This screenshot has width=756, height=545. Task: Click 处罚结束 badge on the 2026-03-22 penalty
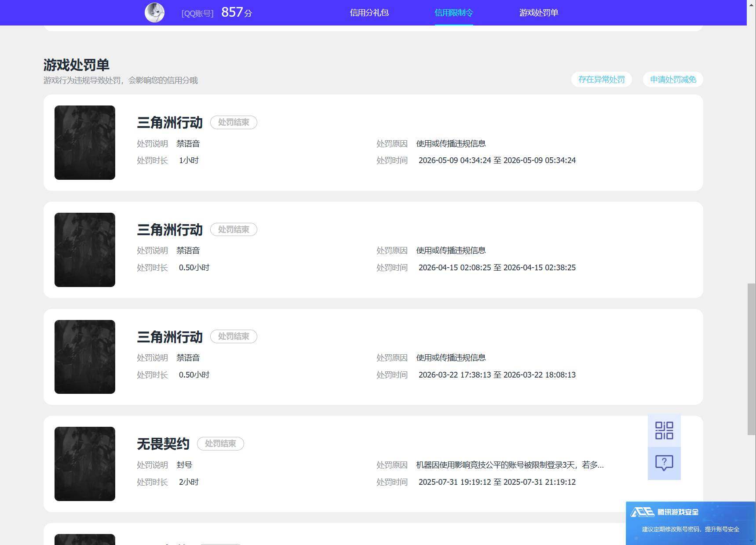point(234,336)
